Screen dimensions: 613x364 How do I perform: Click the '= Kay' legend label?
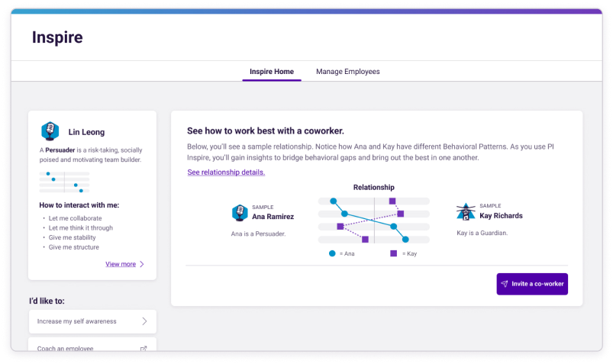[409, 254]
